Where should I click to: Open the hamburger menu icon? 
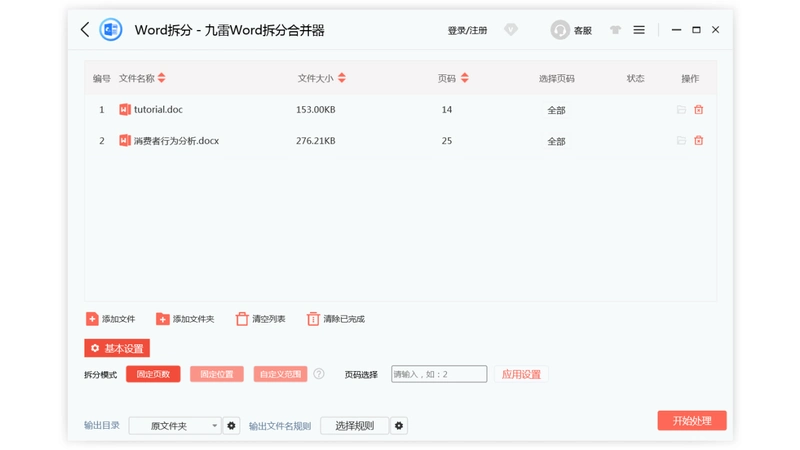639,30
